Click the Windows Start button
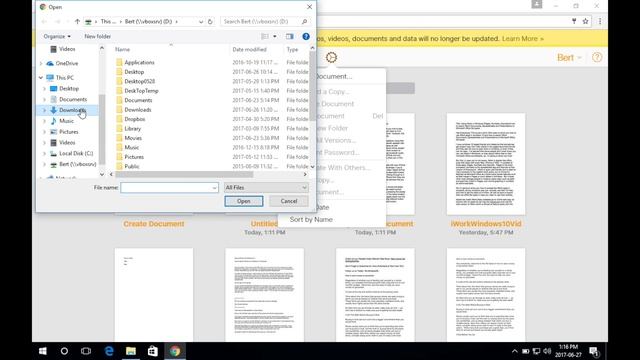The width and height of the screenshot is (640, 360). (42, 351)
